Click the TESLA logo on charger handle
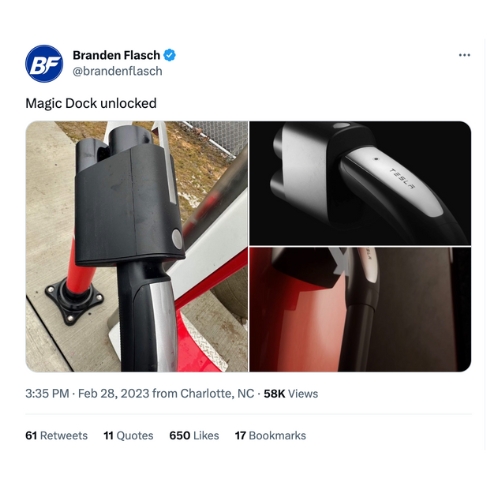The height and width of the screenshot is (500, 500). click(403, 179)
